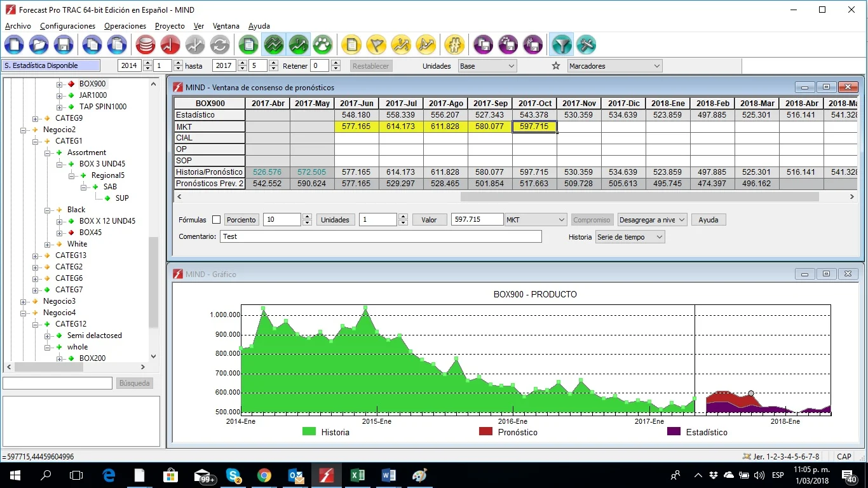Image resolution: width=868 pixels, height=488 pixels.
Task: Expand the White tree node
Action: 47,244
